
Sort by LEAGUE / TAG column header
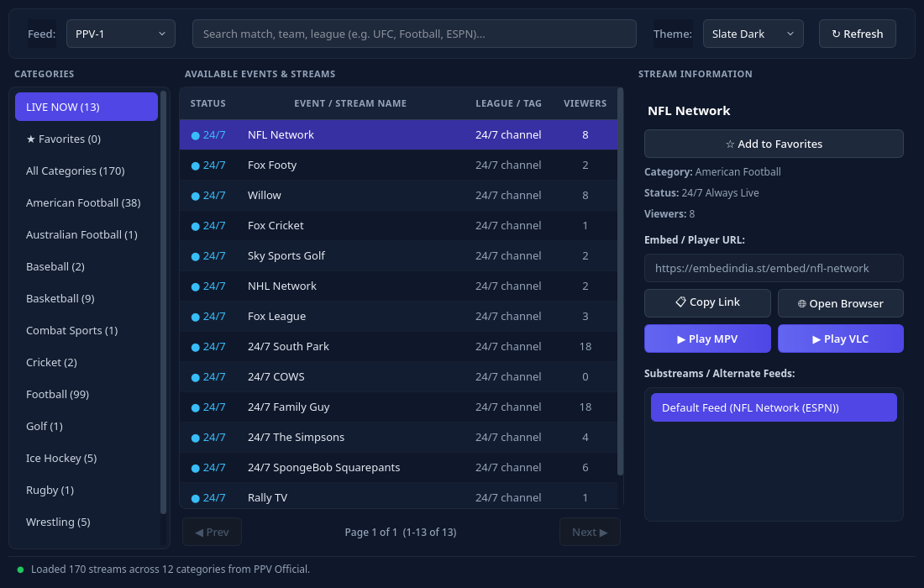point(508,103)
